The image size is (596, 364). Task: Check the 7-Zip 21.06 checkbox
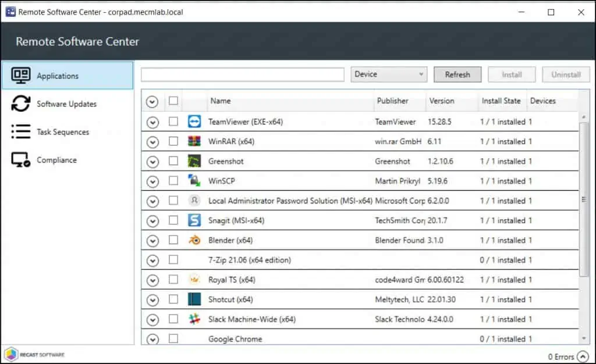pyautogui.click(x=173, y=259)
